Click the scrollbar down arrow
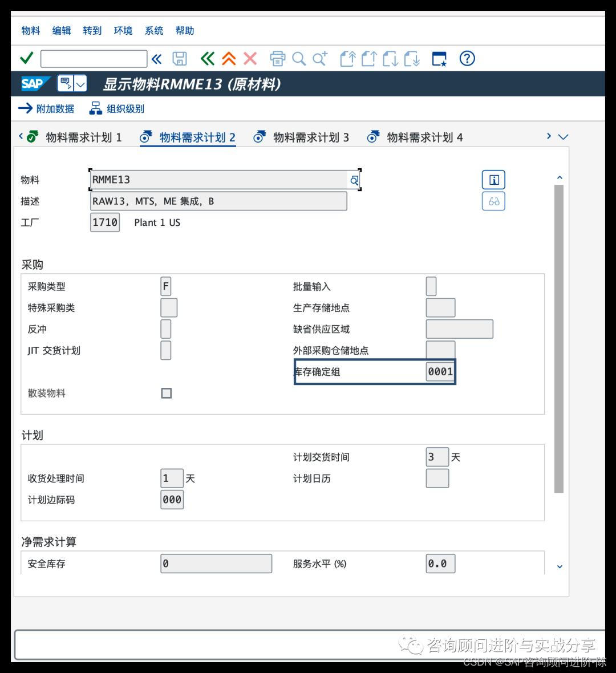 point(560,566)
